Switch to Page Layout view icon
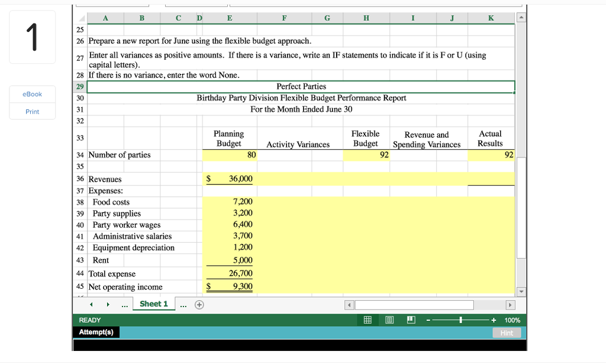Image resolution: width=606 pixels, height=364 pixels. pos(389,320)
